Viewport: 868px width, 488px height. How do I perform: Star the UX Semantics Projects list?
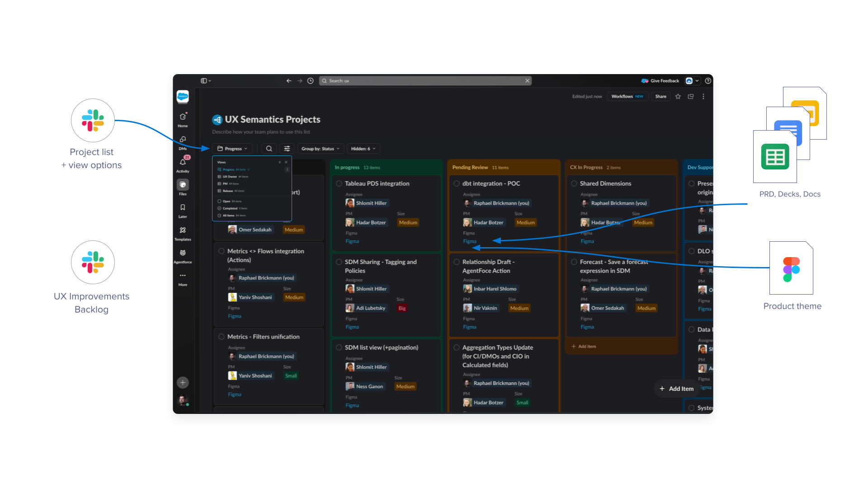pyautogui.click(x=678, y=96)
